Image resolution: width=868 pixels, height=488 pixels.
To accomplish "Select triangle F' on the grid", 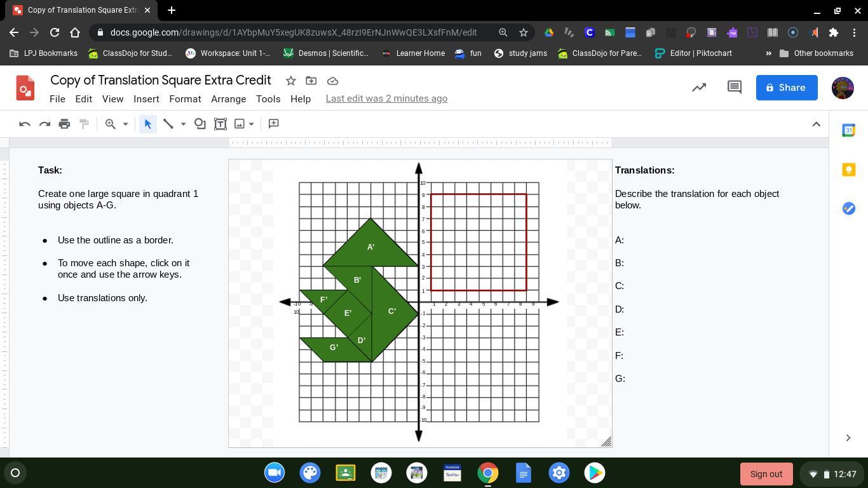I will [323, 299].
